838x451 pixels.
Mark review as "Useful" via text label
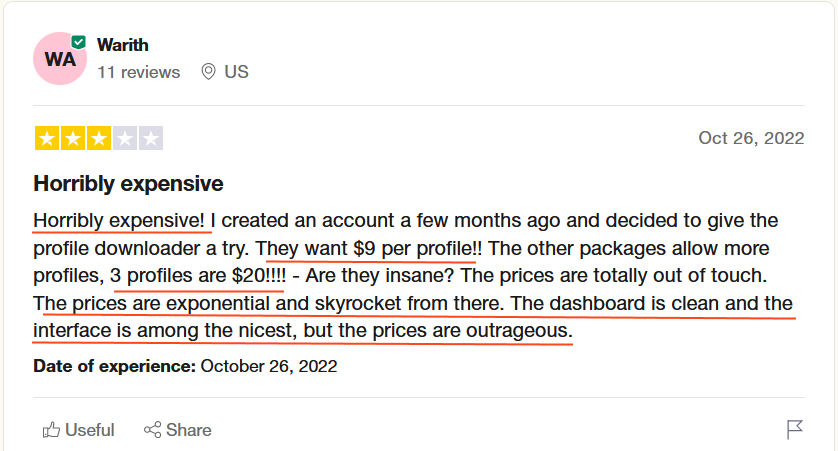pyautogui.click(x=90, y=430)
